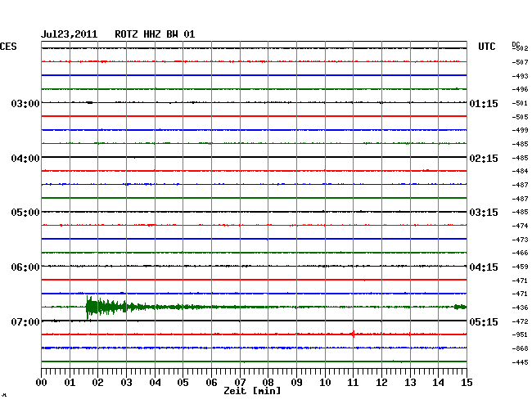Click the DC offset value -459
The height and width of the screenshot is (404, 532).
pyautogui.click(x=520, y=267)
